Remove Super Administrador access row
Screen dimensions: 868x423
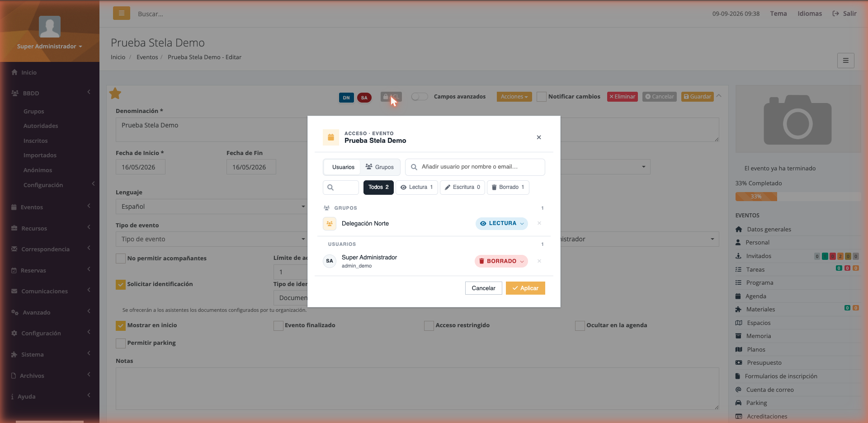[x=539, y=261]
